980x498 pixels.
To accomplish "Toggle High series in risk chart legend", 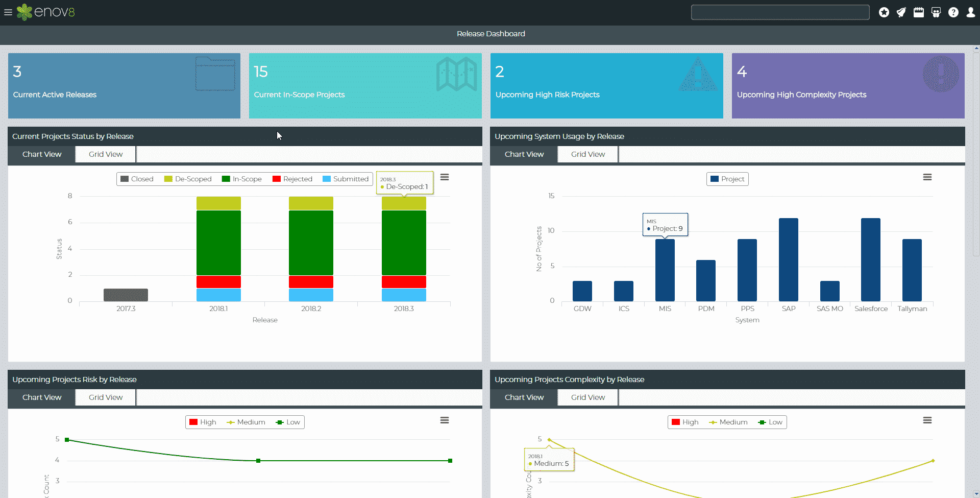I will click(x=203, y=422).
